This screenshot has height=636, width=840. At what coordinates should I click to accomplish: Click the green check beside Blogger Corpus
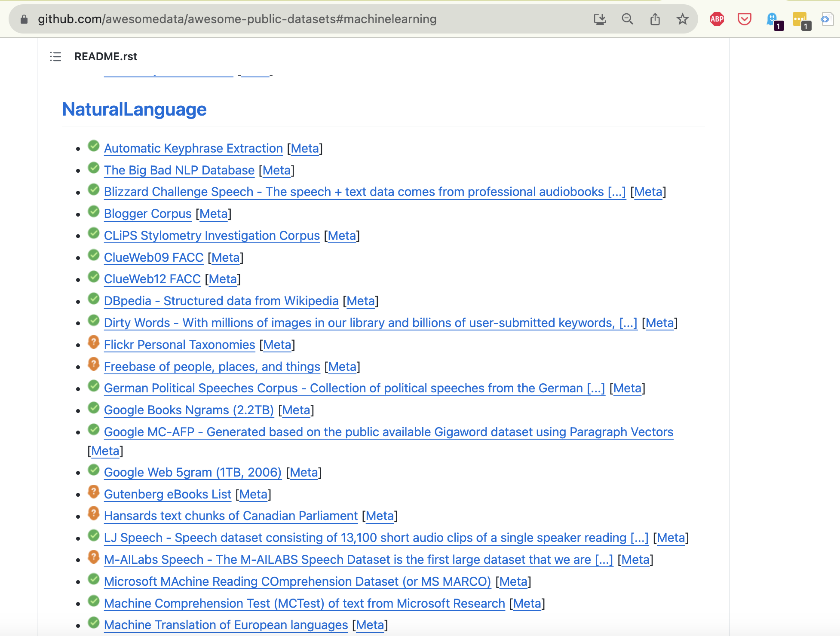94,211
